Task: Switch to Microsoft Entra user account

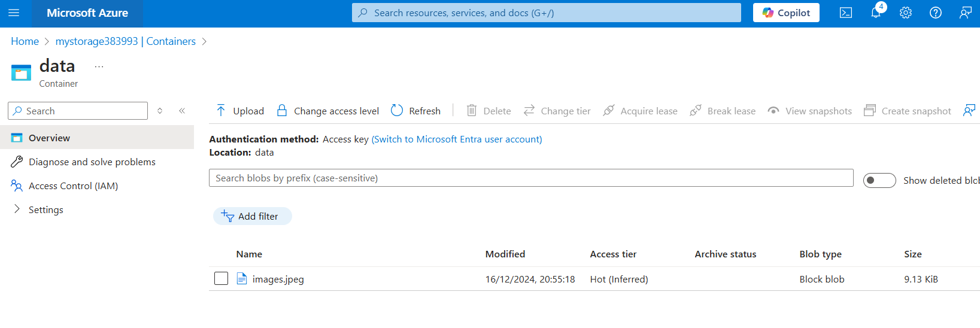Action: pos(456,139)
